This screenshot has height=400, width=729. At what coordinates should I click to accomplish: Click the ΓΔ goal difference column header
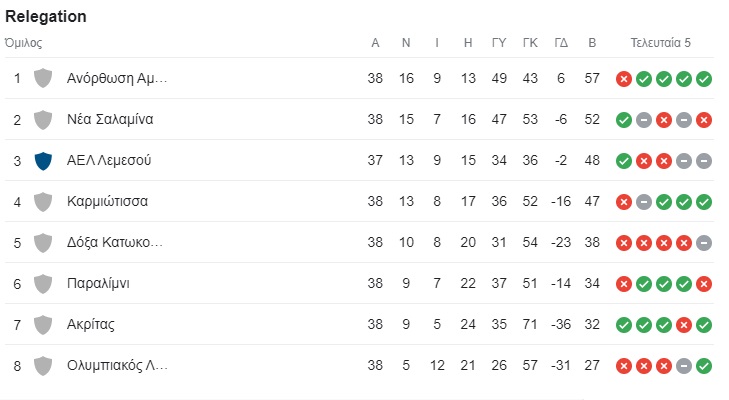[x=561, y=43]
